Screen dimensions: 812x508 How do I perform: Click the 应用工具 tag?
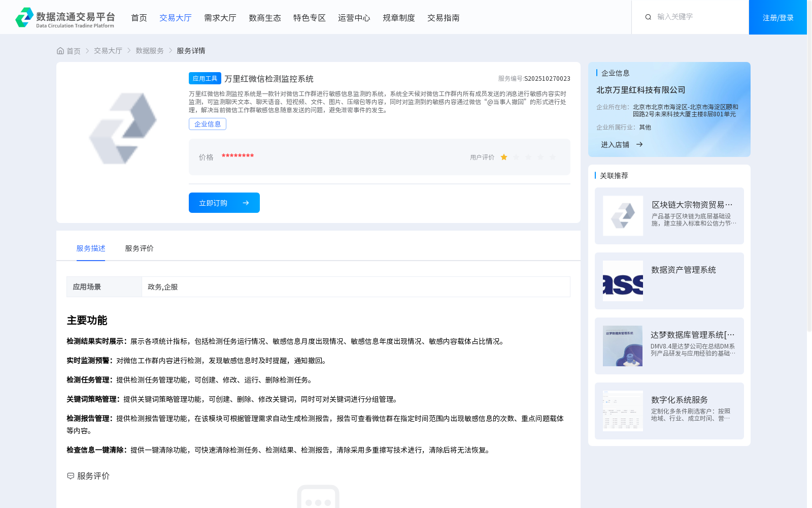point(205,78)
